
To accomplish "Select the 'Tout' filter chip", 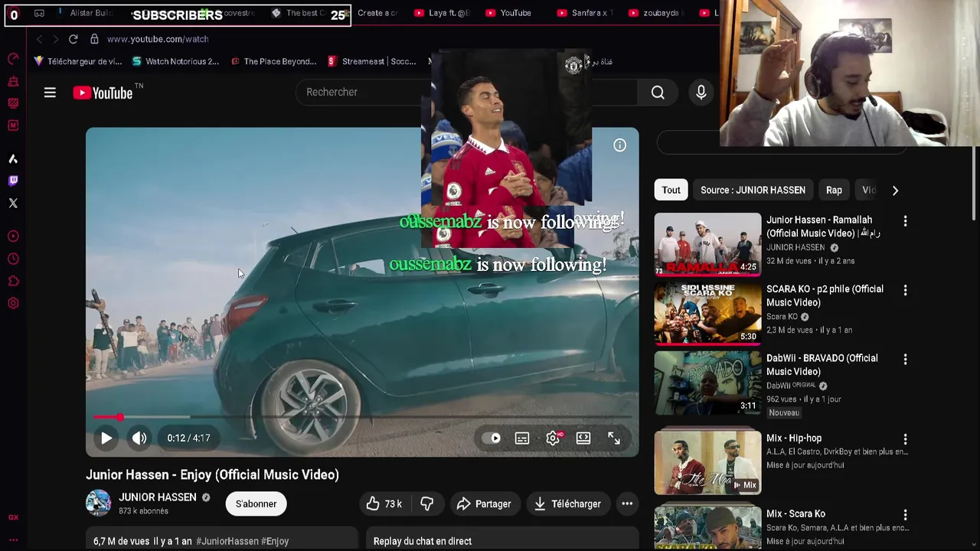I will coord(671,190).
